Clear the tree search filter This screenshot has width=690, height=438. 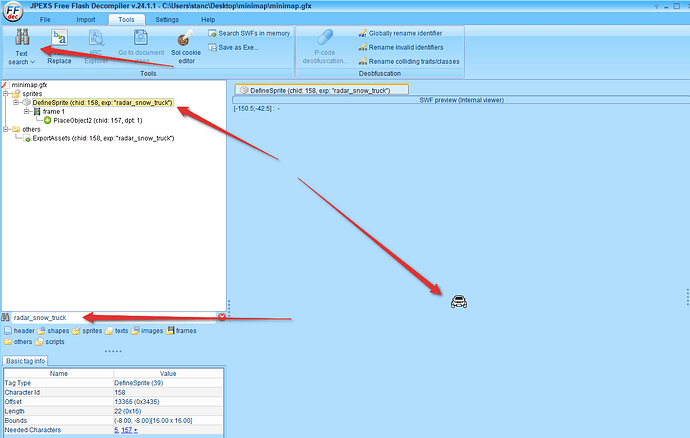(222, 317)
